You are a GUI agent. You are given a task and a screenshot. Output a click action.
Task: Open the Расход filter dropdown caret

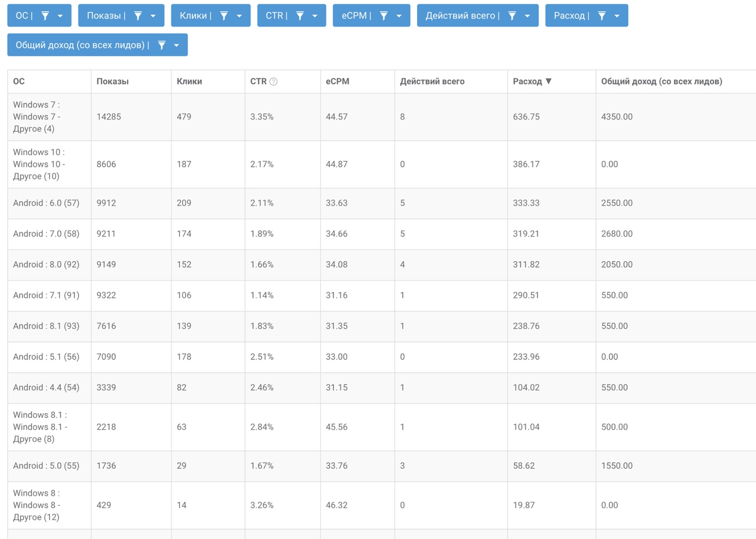point(617,16)
